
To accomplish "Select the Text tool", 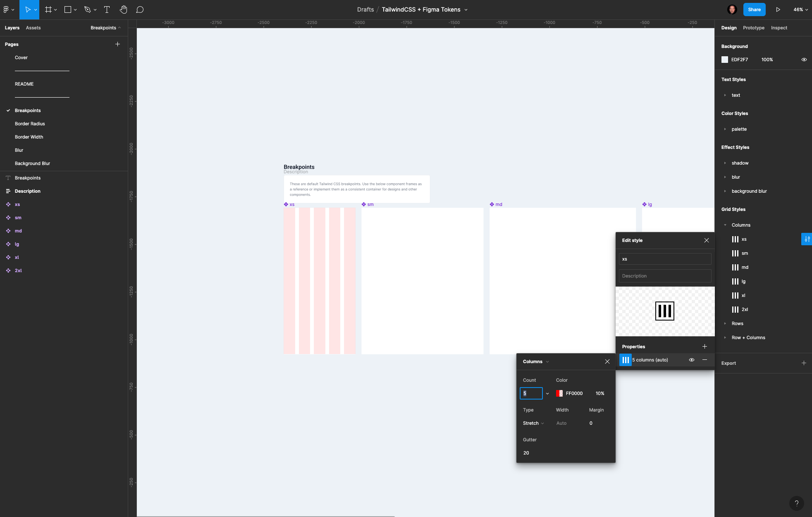I will [106, 9].
